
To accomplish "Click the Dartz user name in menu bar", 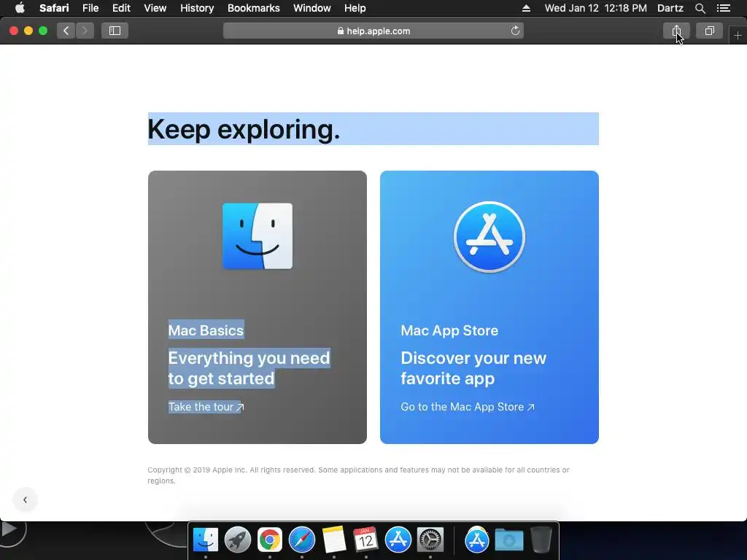I will [x=670, y=8].
